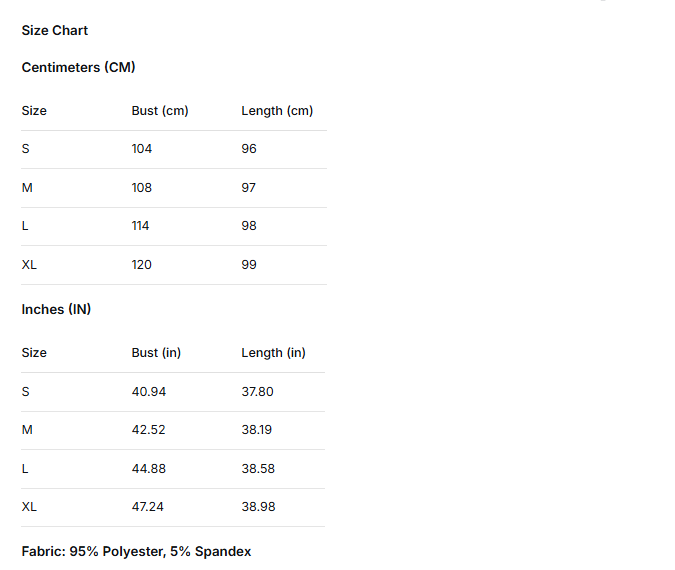The image size is (675, 570).
Task: Select the bust value 40.94
Action: [149, 392]
